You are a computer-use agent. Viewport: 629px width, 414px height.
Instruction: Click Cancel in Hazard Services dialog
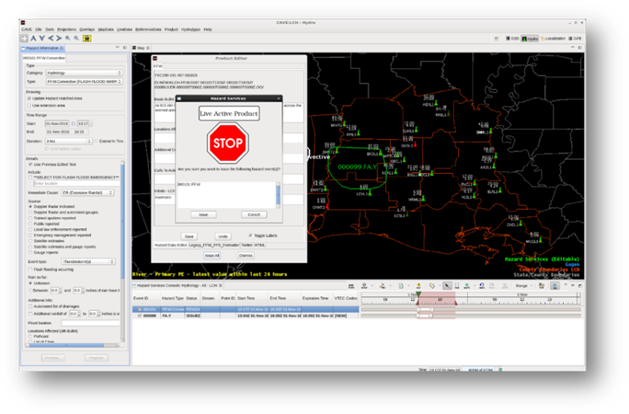[254, 215]
